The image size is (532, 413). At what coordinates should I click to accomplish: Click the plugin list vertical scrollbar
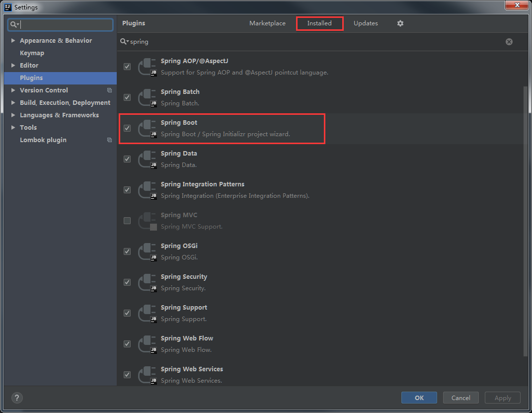(526, 219)
